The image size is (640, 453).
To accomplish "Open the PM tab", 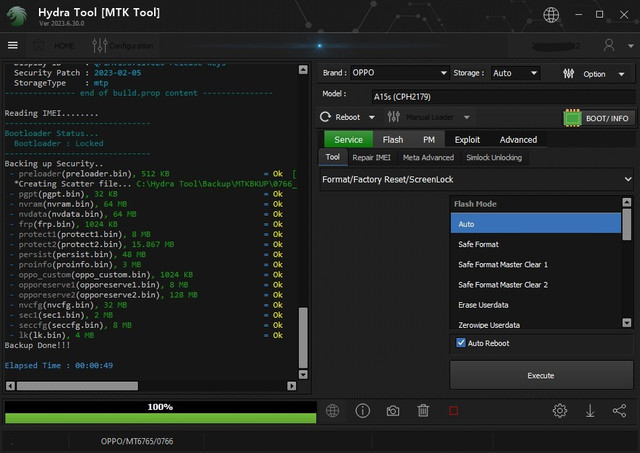I will pos(429,140).
